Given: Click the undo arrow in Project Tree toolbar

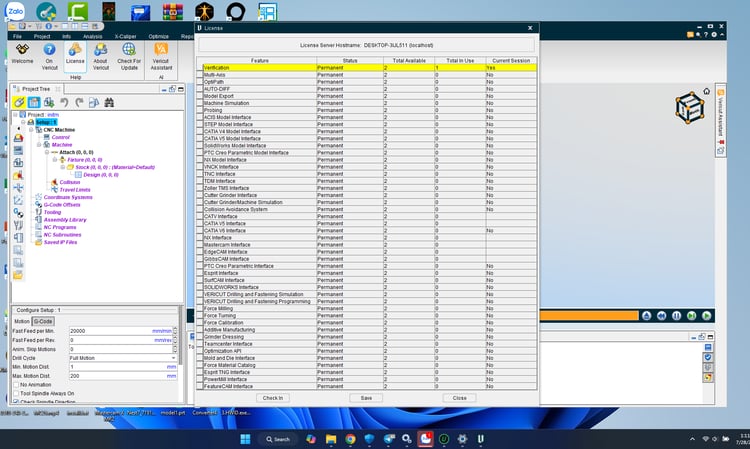Looking at the screenshot, I should click(64, 102).
